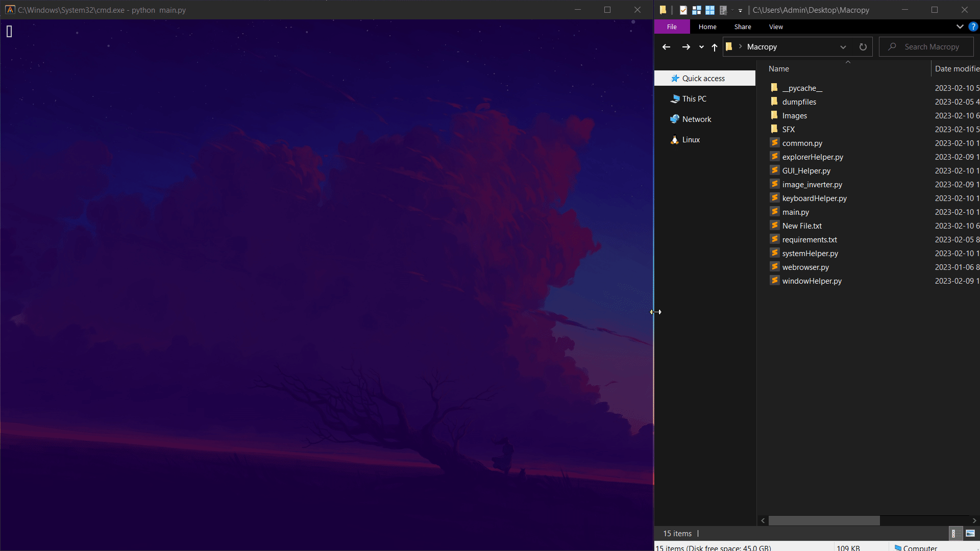Open the recent locations dropdown beside the forward arrow
Viewport: 980px width, 551px height.
[701, 47]
